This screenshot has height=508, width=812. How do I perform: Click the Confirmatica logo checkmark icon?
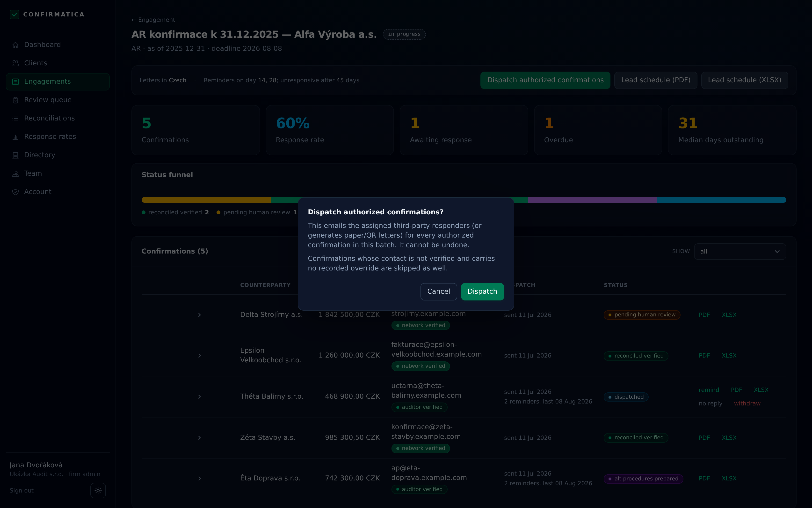click(14, 15)
